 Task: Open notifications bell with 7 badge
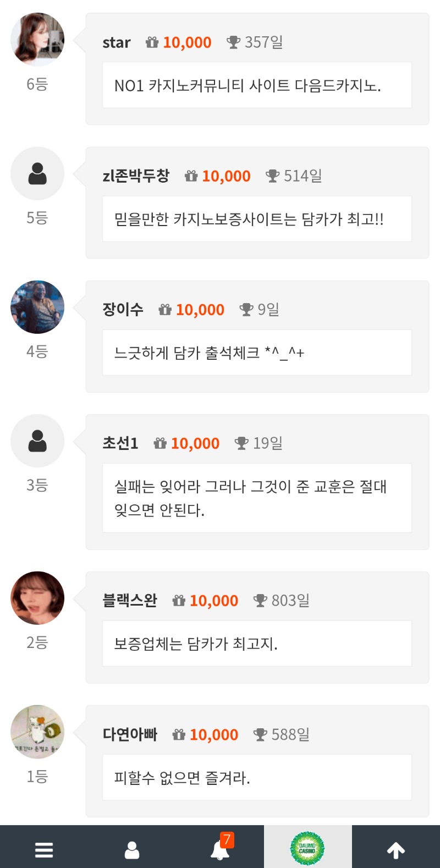point(220,850)
